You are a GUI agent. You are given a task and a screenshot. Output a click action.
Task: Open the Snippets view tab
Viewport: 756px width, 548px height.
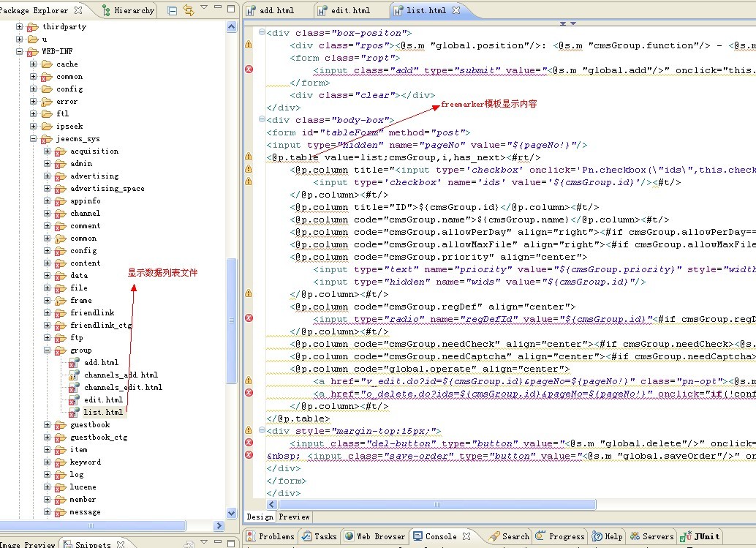coord(88,544)
